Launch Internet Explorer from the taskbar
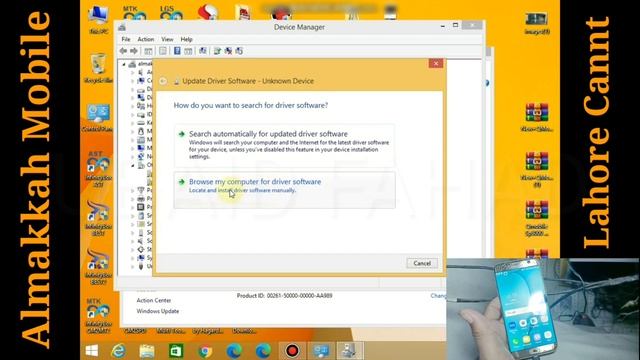Viewport: 640px width, 360px height. tap(118, 351)
